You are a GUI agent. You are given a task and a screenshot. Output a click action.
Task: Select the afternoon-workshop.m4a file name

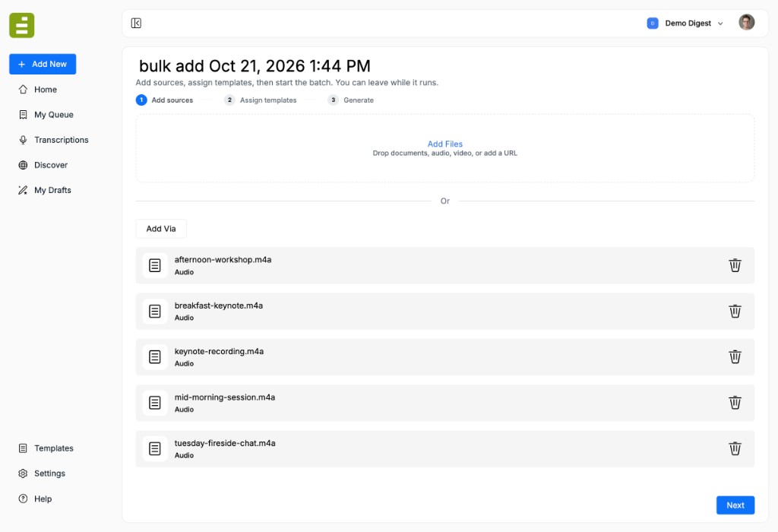pos(223,260)
